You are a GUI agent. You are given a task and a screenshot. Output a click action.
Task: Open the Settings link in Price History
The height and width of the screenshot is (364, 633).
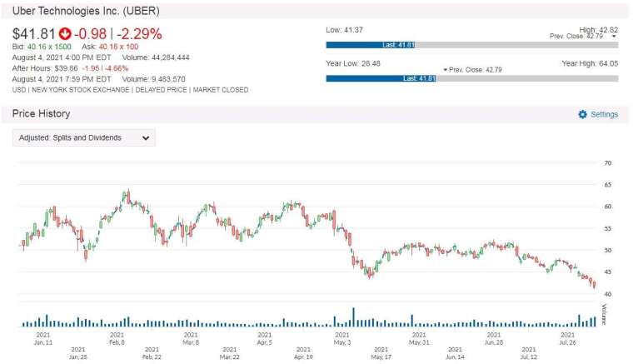(604, 114)
